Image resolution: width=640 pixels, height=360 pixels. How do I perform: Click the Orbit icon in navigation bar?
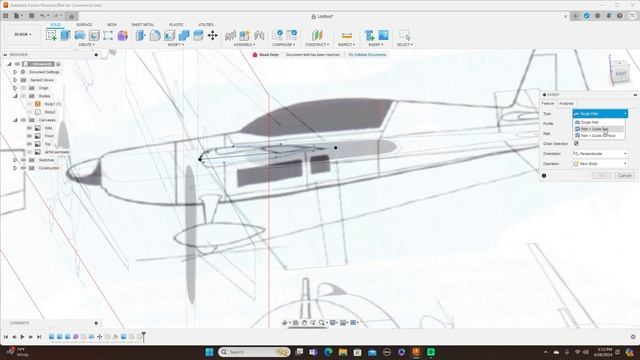285,323
